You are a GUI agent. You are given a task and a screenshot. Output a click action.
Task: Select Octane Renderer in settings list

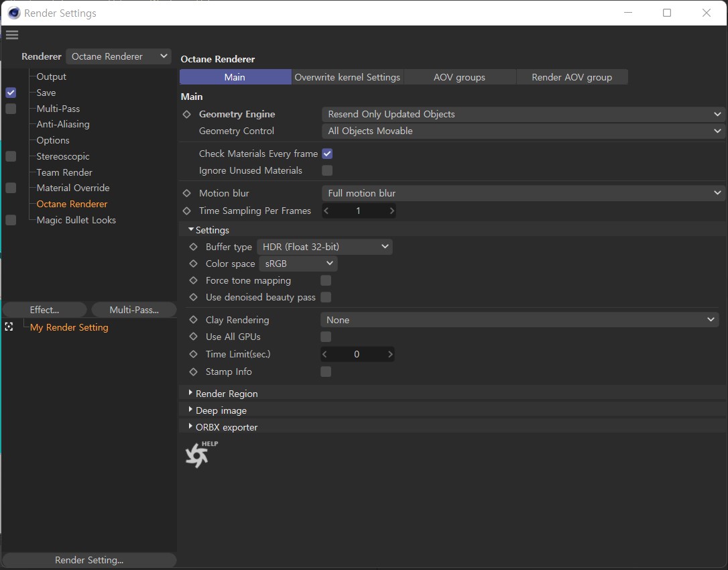[72, 204]
